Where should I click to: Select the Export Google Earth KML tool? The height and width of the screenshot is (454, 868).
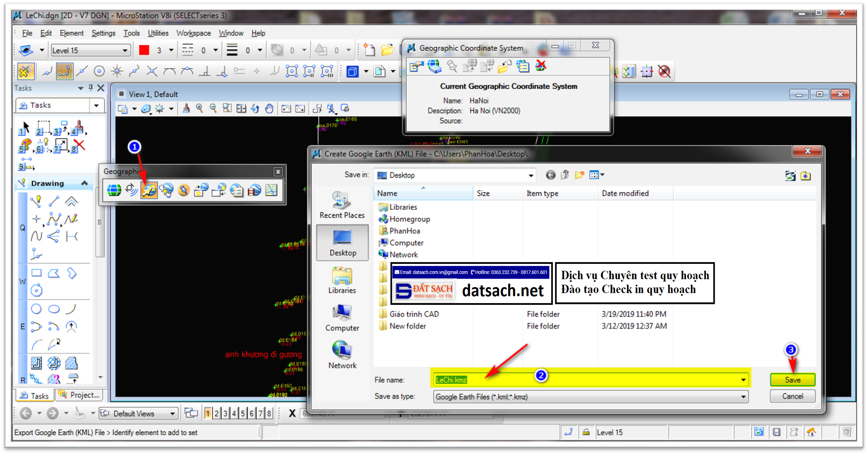(149, 190)
